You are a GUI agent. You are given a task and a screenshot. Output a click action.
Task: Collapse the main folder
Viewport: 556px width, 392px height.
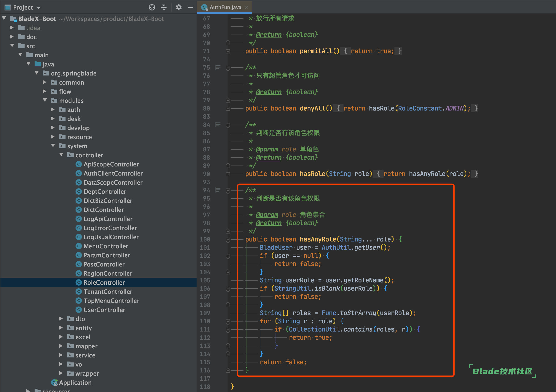point(20,55)
